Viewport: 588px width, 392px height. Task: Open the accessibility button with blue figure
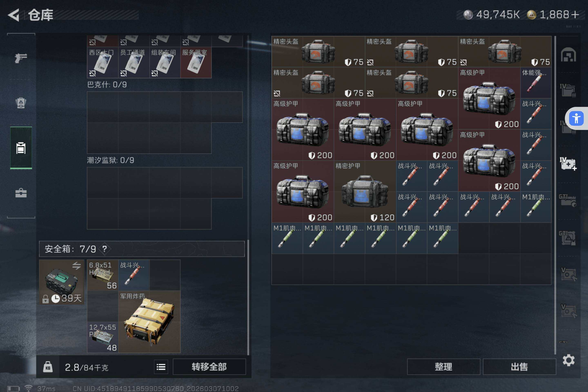coord(576,118)
